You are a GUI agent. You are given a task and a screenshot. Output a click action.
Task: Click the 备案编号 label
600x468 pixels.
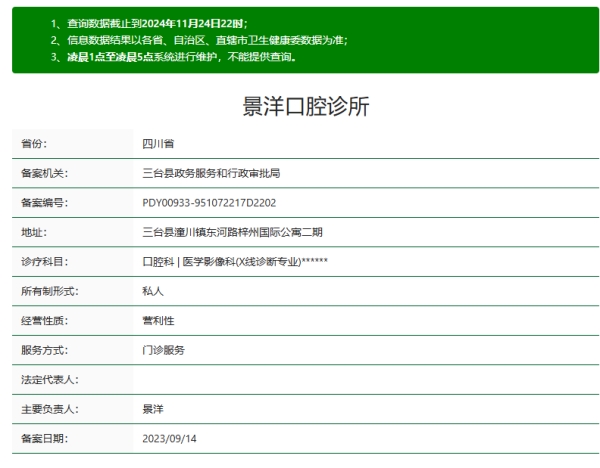point(44,203)
